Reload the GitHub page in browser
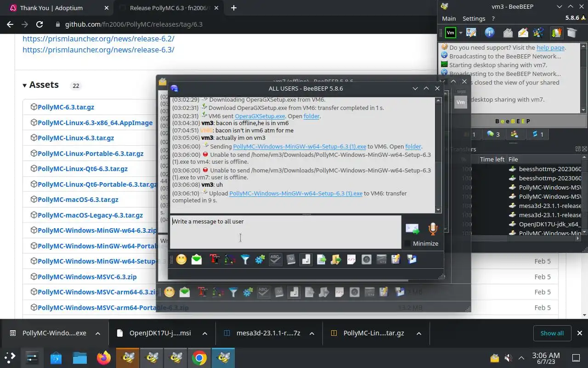Image resolution: width=588 pixels, height=368 pixels. point(40,24)
